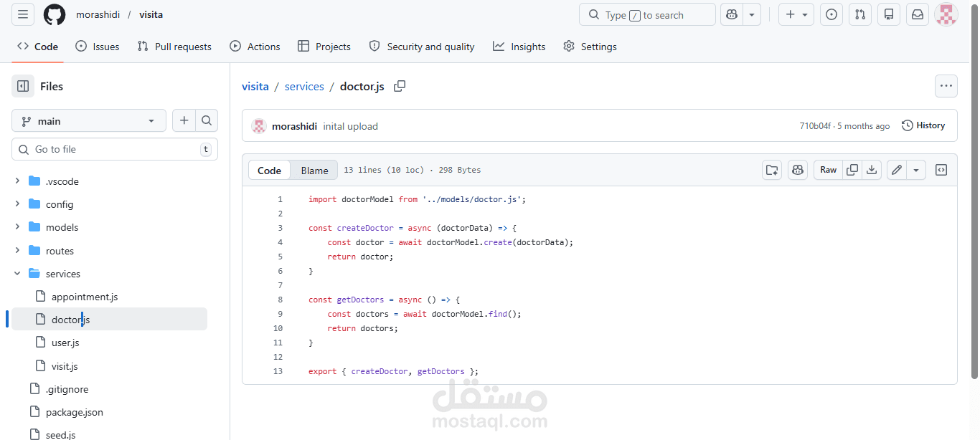Click line number 13 in code
The image size is (980, 440).
(278, 371)
